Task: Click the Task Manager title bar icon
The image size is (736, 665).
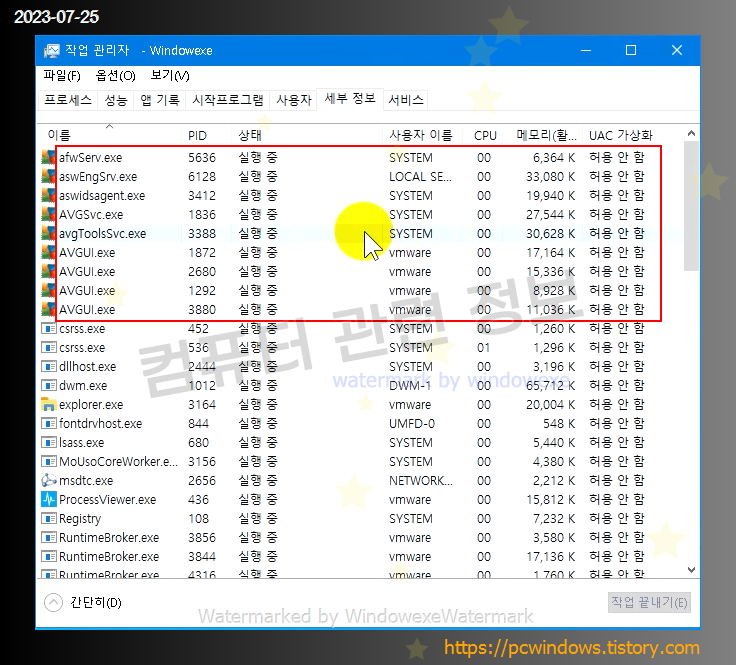Action: click(52, 50)
